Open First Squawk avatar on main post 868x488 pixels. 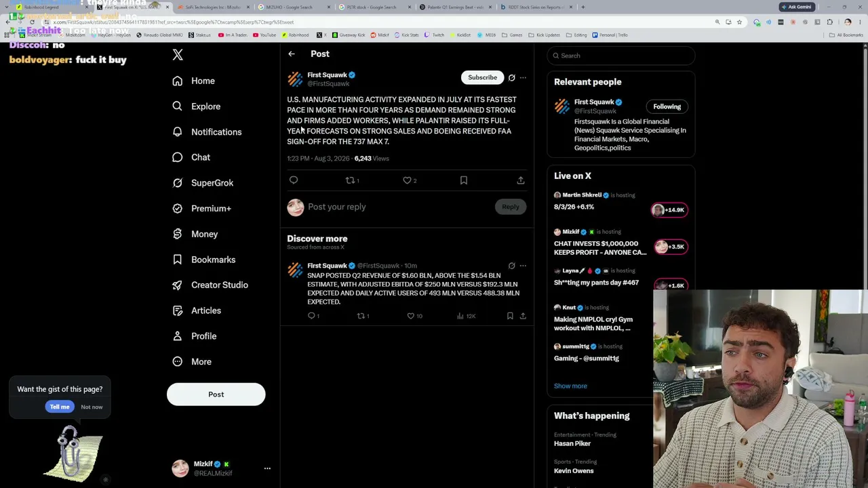pyautogui.click(x=295, y=79)
